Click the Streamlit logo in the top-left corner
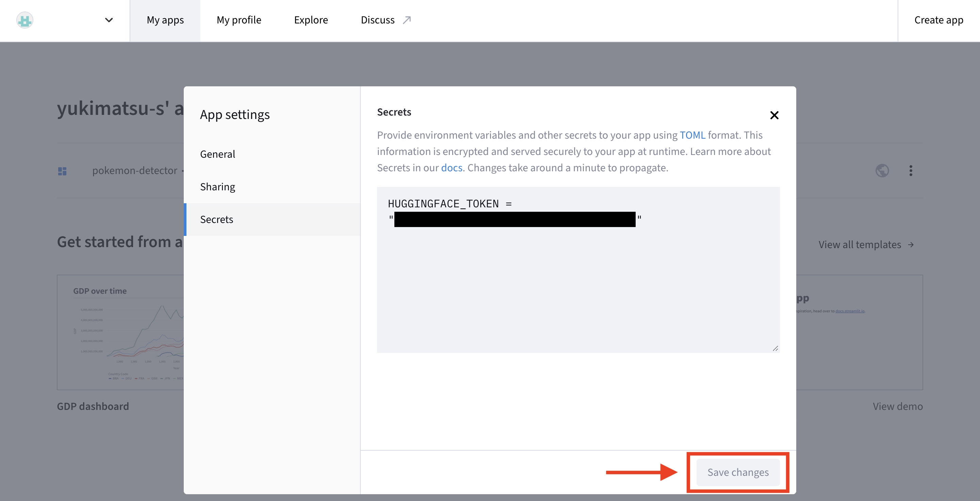Viewport: 980px width, 501px height. pos(24,20)
